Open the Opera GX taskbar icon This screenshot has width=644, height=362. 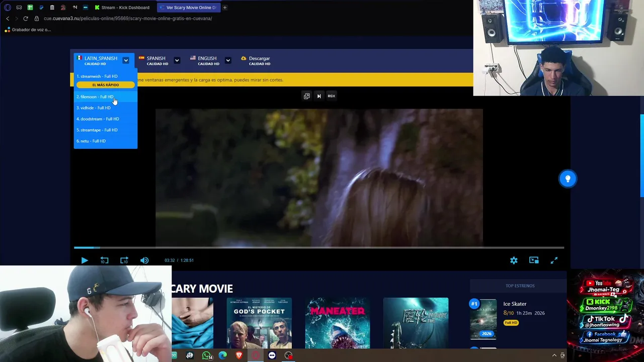[x=256, y=355]
